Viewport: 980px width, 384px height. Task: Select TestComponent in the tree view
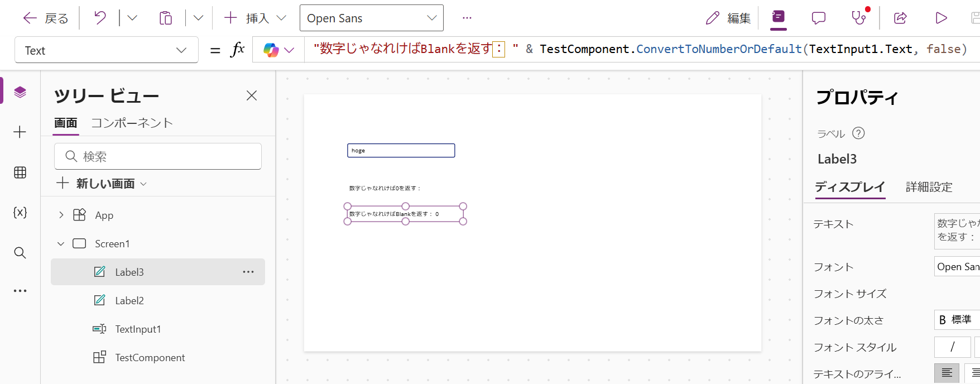[x=150, y=357]
